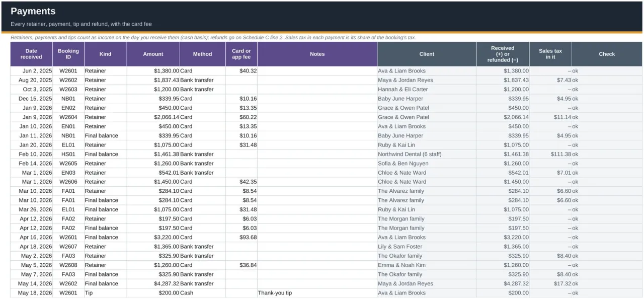Click the date cell 'Jan 11, 2026'

31,135
